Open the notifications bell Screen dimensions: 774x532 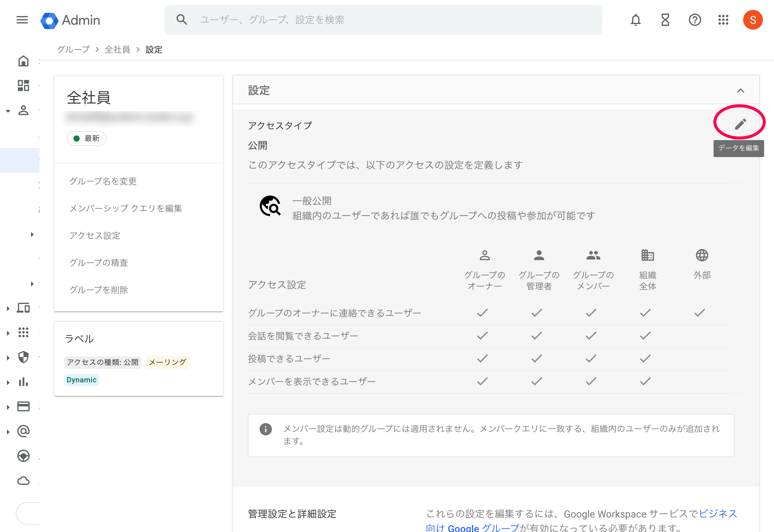(x=636, y=20)
